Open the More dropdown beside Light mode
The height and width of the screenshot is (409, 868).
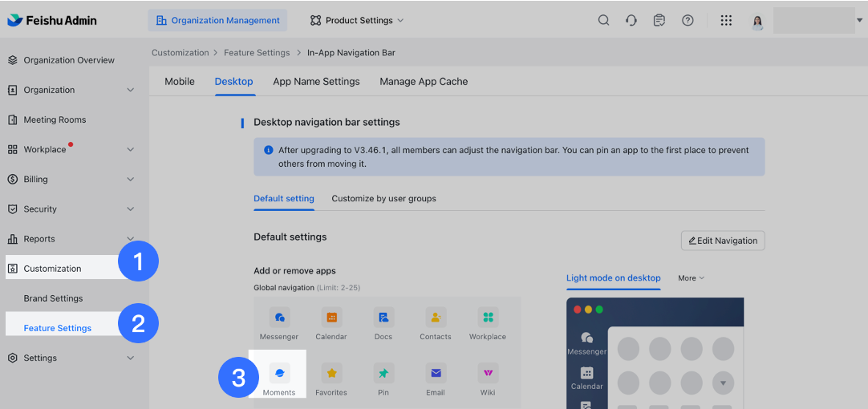click(691, 277)
